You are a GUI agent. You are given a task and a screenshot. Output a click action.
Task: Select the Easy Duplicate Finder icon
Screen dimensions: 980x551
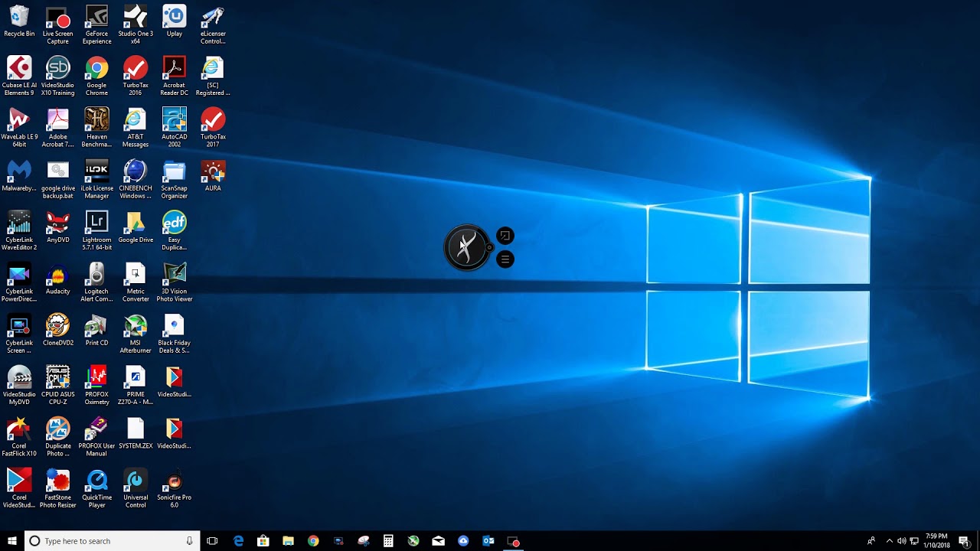pyautogui.click(x=175, y=231)
